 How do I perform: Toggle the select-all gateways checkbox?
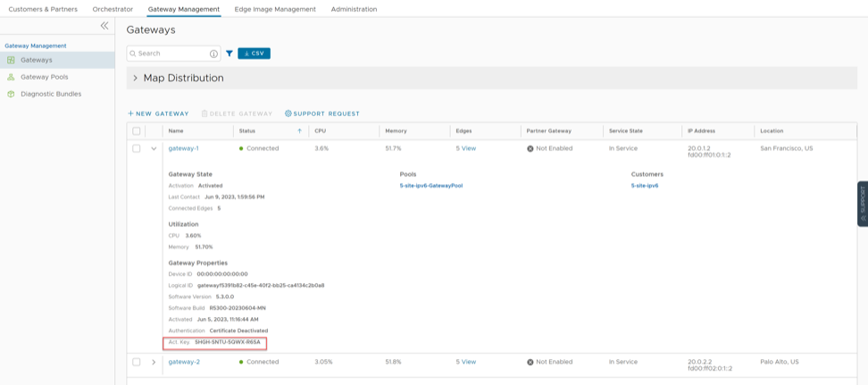click(x=137, y=130)
